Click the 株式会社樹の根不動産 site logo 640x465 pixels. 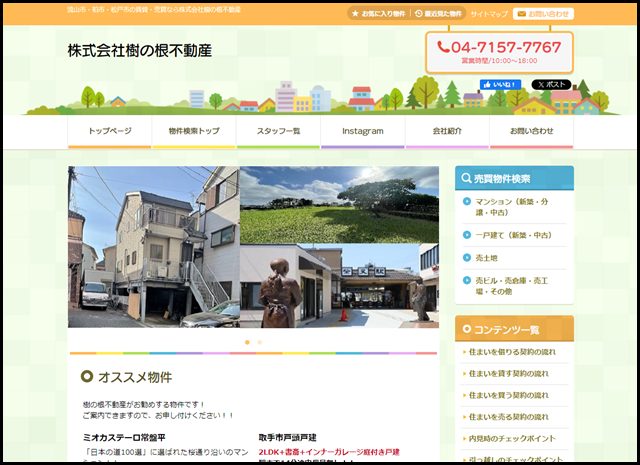(x=140, y=51)
